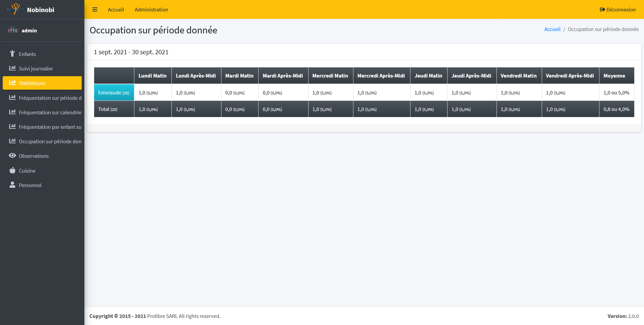644x325 pixels.
Task: Open the Personnel sidebar entry
Action: (x=42, y=185)
